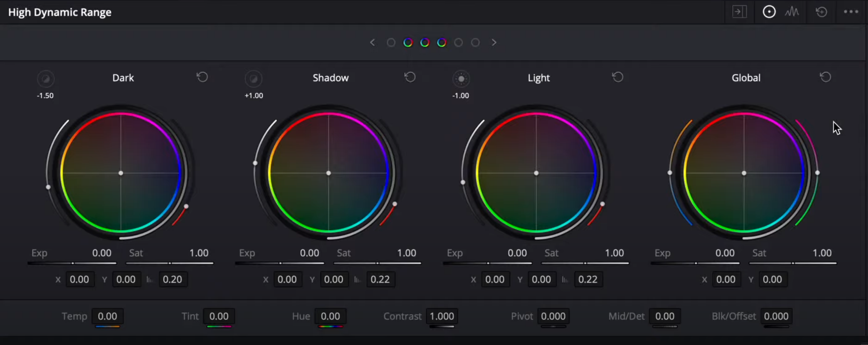Image resolution: width=868 pixels, height=345 pixels.
Task: Click the Contrast value field
Action: [442, 316]
